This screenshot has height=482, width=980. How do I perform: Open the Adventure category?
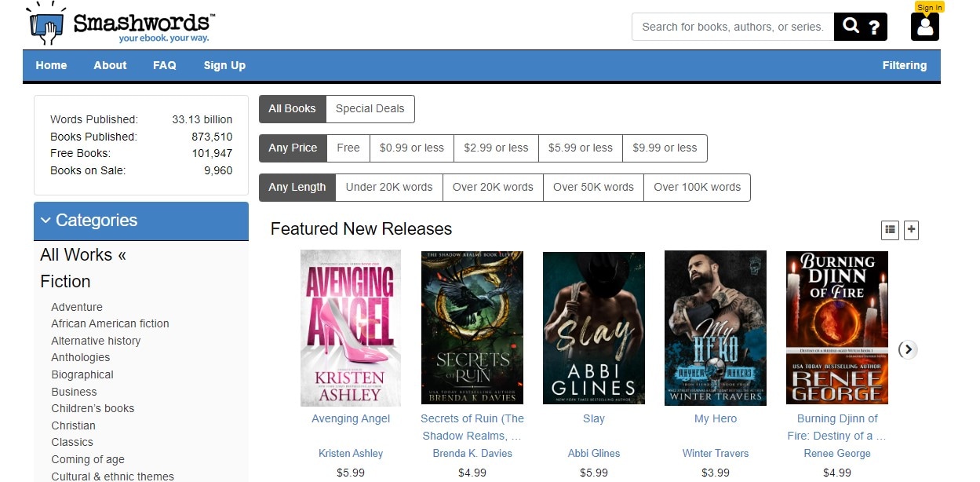coord(77,307)
